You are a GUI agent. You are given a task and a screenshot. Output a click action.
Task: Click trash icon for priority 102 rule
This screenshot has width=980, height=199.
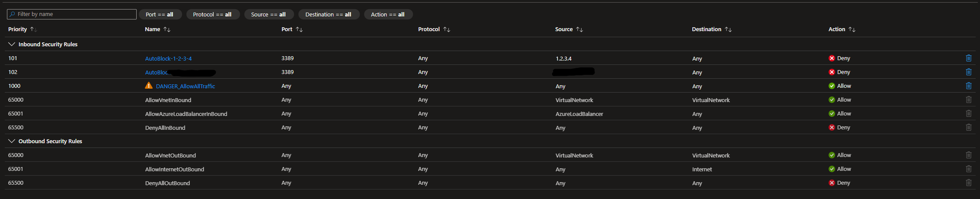pos(968,72)
